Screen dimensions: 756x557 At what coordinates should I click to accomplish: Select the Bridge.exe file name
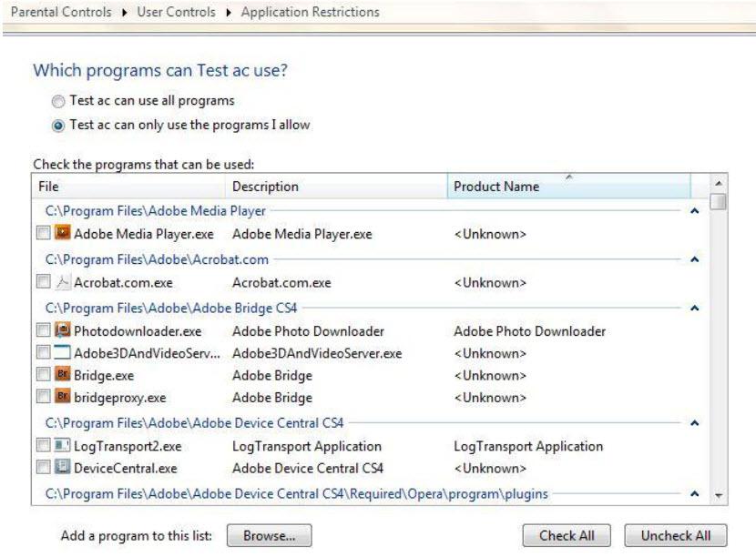(x=104, y=376)
